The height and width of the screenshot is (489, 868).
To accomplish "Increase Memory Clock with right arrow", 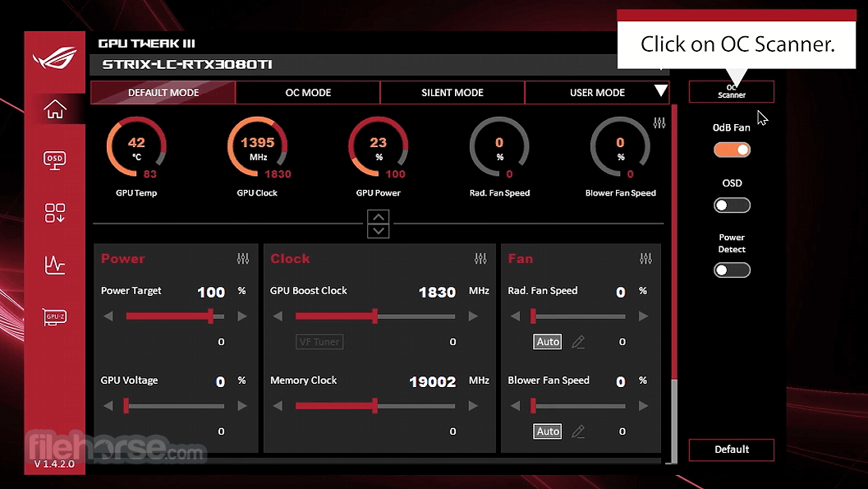I will [x=473, y=406].
